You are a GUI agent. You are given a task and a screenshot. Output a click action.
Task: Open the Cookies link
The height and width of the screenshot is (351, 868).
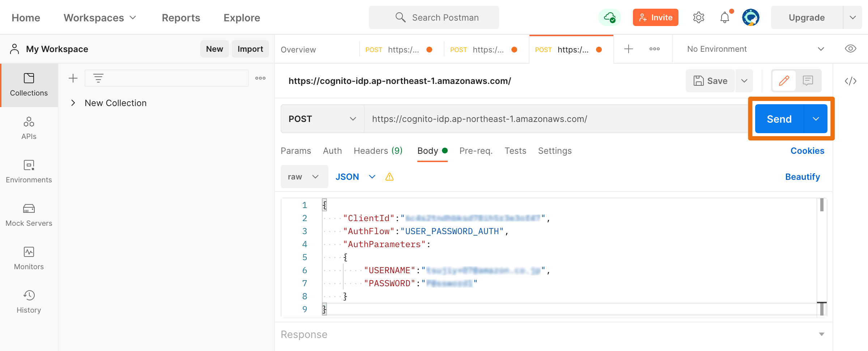[807, 151]
